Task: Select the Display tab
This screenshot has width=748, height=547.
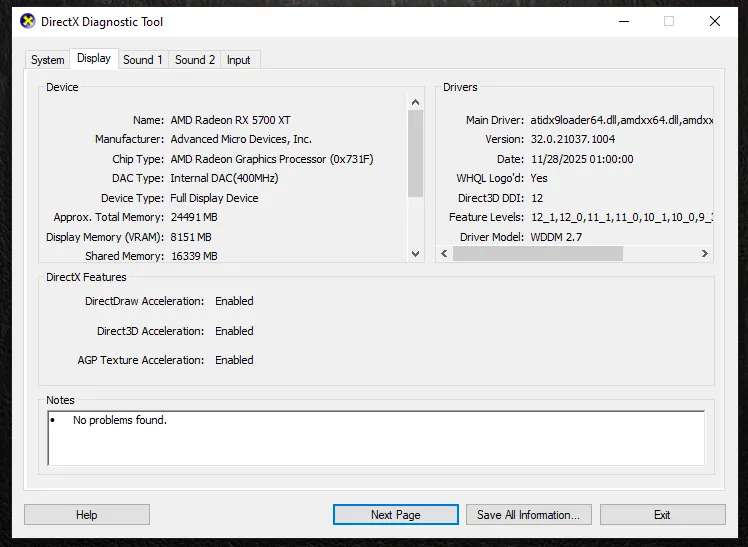Action: pos(94,59)
